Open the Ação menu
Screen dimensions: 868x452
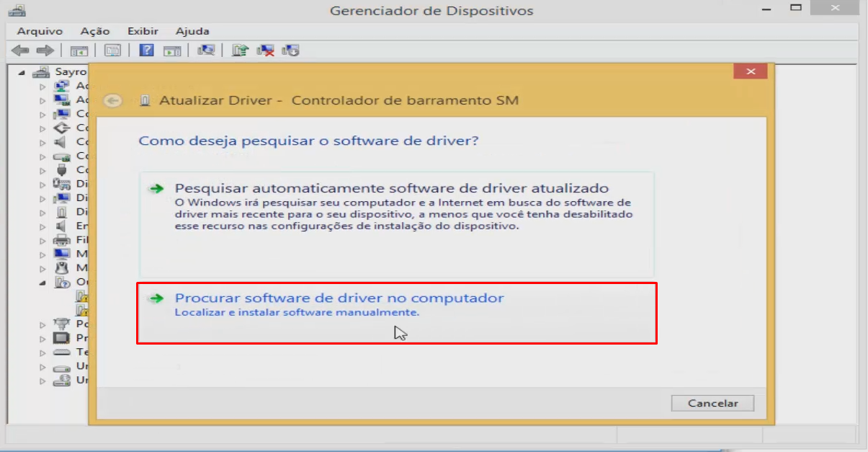pyautogui.click(x=95, y=31)
